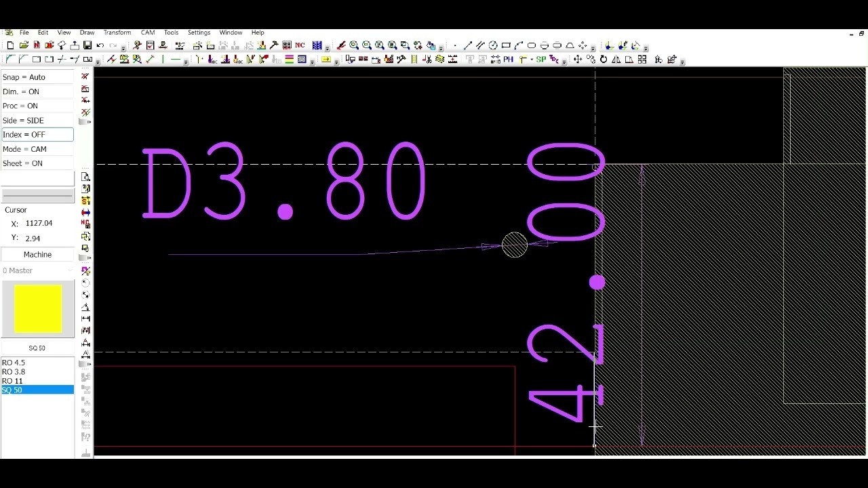Select SQ 50 in tool list
Image resolution: width=868 pixels, height=488 pixels.
37,390
